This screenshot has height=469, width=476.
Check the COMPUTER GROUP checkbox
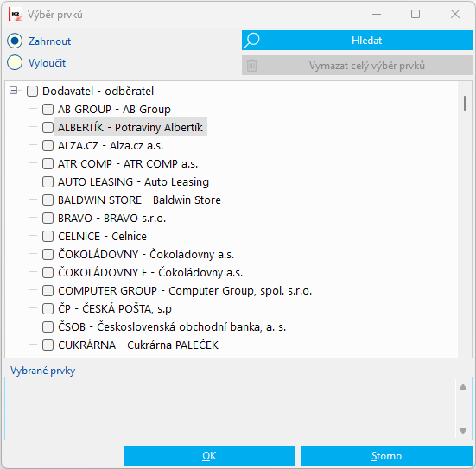point(48,291)
